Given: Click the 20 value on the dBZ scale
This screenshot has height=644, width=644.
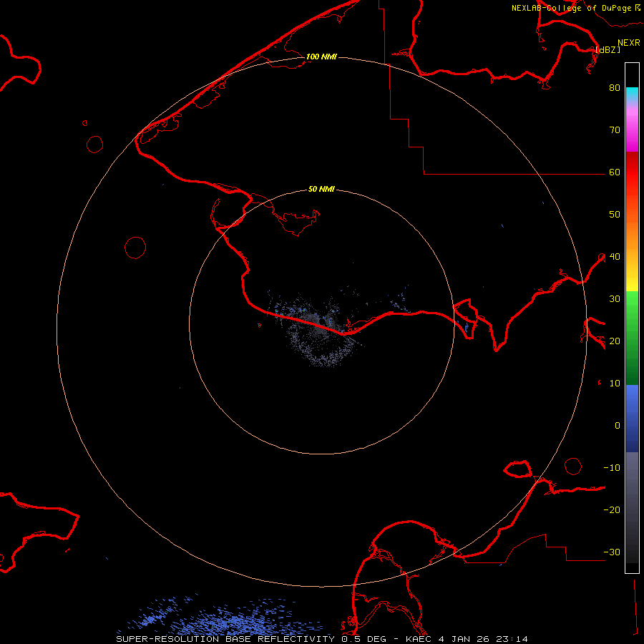Looking at the screenshot, I should click(615, 341).
